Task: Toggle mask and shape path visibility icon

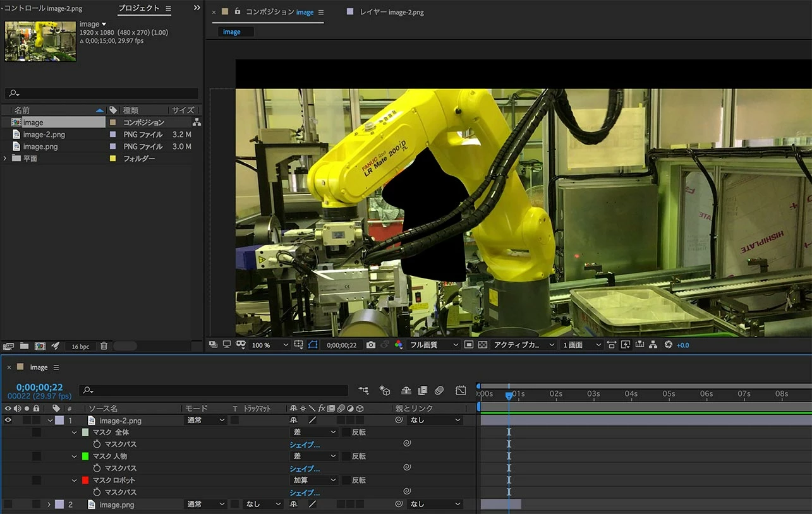Action: (312, 345)
